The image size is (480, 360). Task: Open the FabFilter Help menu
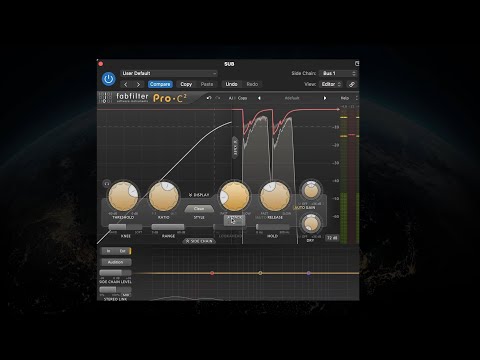tap(345, 98)
